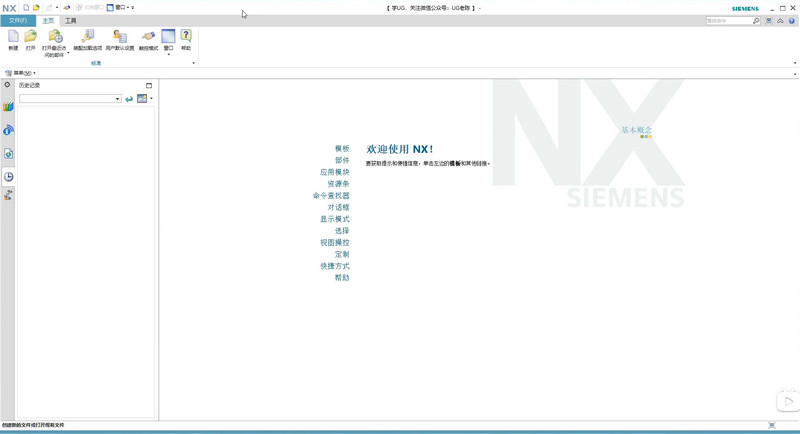Toggle 触控模式 touch mode
This screenshot has height=434, width=800.
[148, 38]
